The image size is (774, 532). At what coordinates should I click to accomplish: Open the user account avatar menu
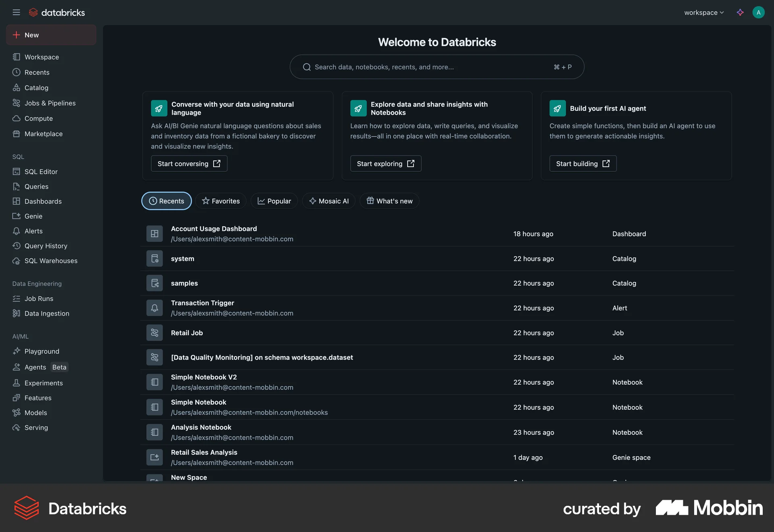(759, 12)
